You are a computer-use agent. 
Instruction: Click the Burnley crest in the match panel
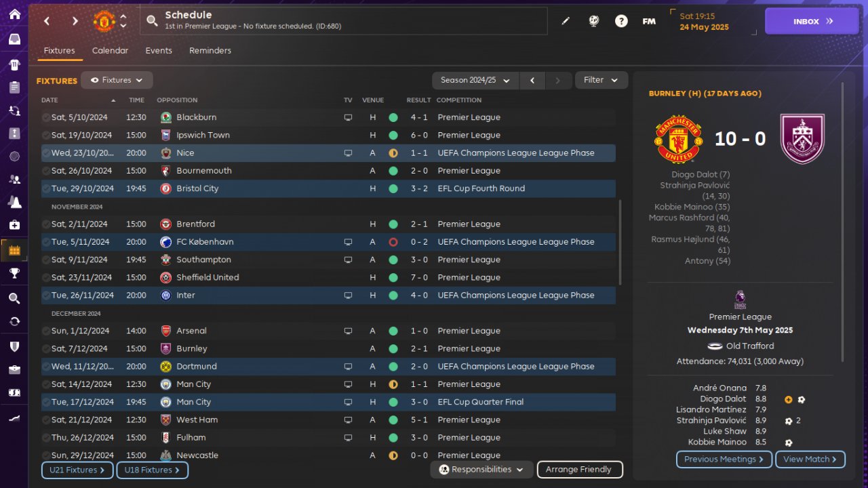(802, 139)
